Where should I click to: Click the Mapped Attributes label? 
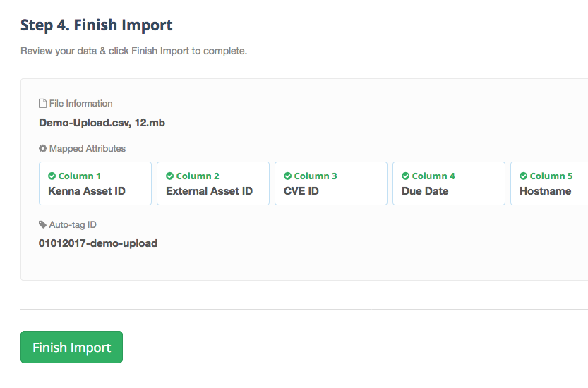click(x=88, y=148)
